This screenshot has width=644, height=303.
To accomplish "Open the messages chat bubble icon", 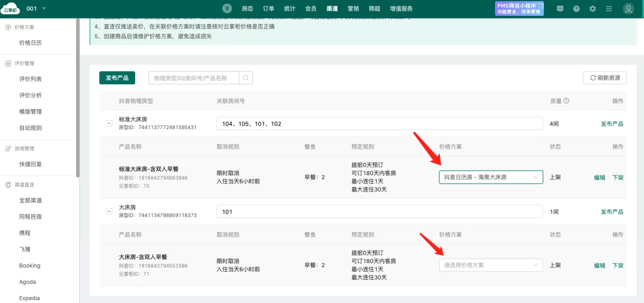I will click(560, 9).
